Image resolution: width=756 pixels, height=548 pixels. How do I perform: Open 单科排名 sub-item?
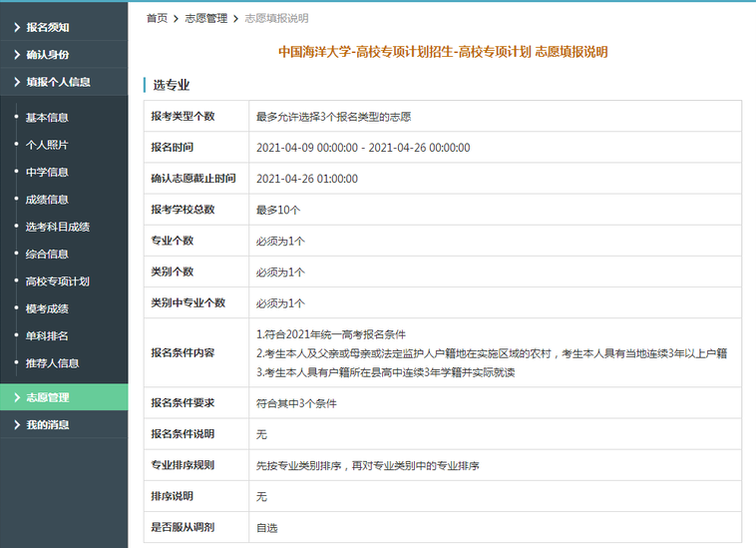click(47, 336)
